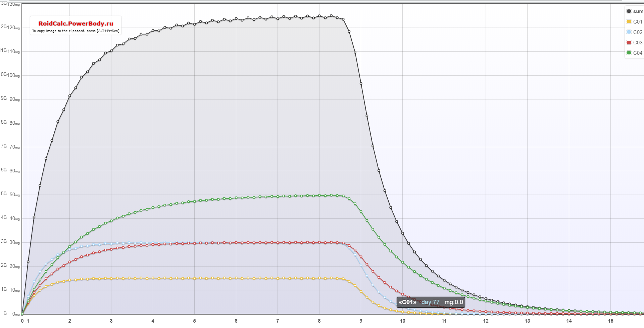Click the yellow C01 legend marker
This screenshot has height=328, width=644.
point(629,22)
